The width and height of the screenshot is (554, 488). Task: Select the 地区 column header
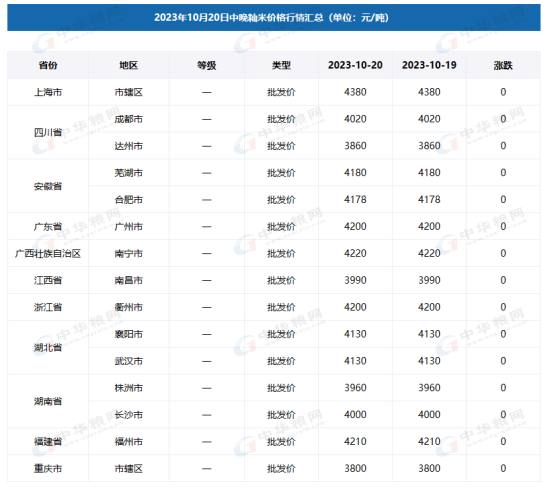click(129, 65)
